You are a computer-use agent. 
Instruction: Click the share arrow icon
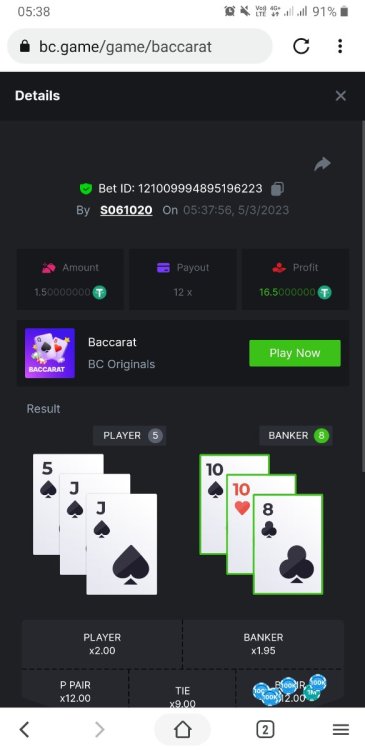point(322,164)
